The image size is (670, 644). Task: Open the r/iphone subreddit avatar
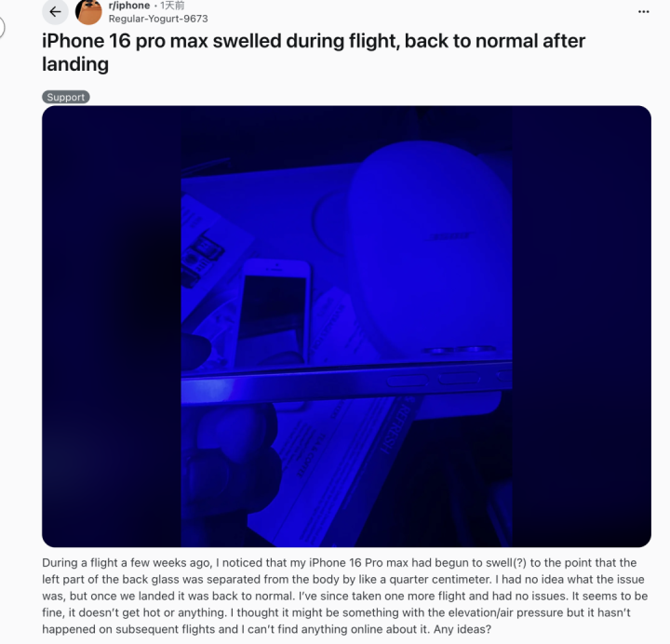(x=88, y=11)
